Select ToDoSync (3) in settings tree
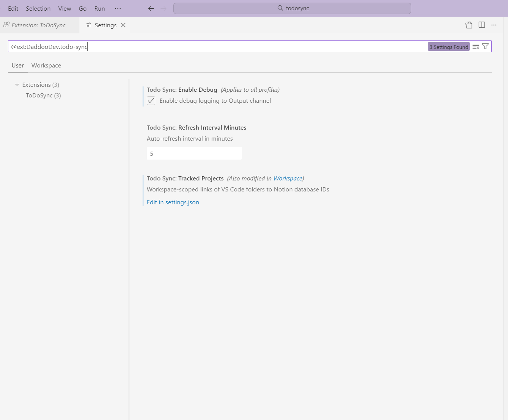The height and width of the screenshot is (420, 508). coord(43,95)
